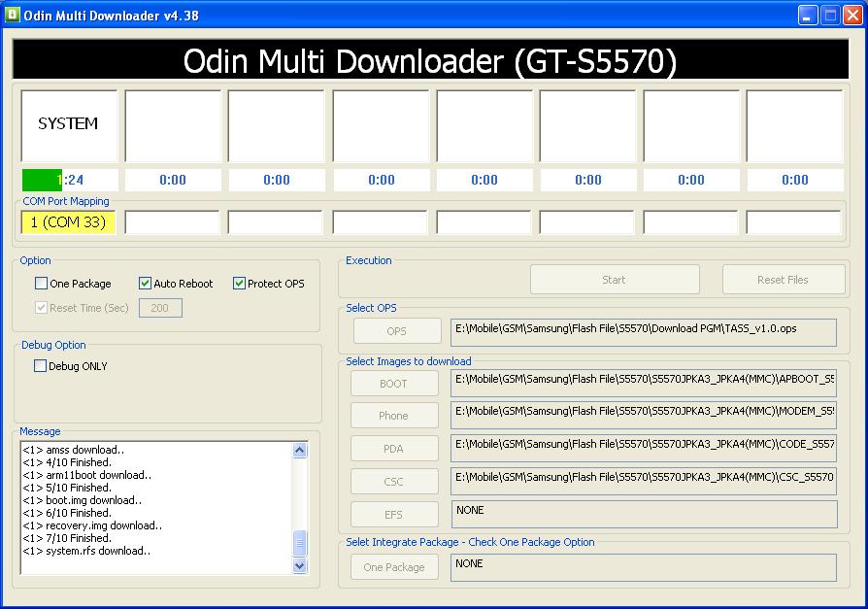868x609 pixels.
Task: Click the '5/10 Finished.' message line
Action: [x=67, y=488]
